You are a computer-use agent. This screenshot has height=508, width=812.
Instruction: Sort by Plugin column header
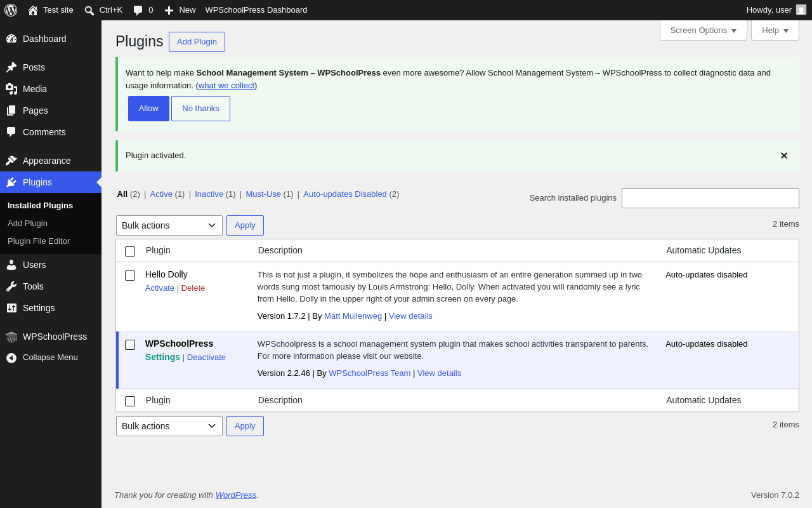tap(158, 250)
